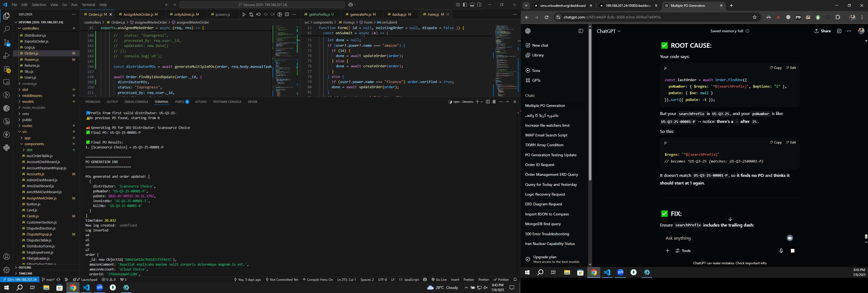This screenshot has width=868, height=293.
Task: Click the reload page icon in Chrome
Action: coord(547,18)
